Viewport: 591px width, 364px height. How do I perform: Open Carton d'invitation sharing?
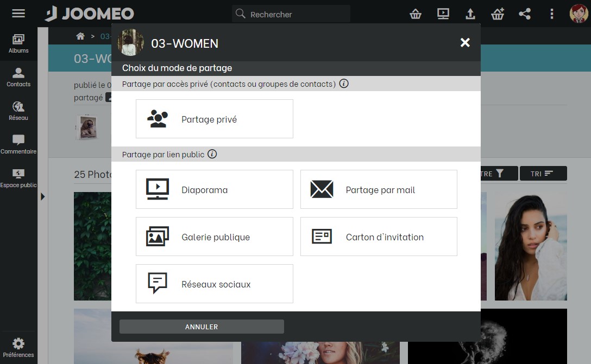[x=379, y=237]
